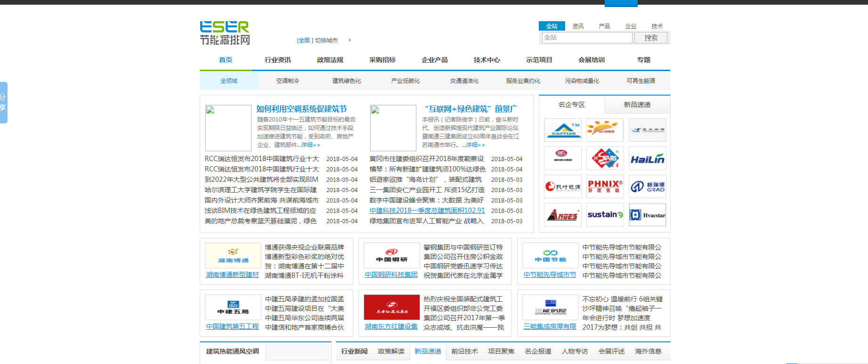
Task: Open the 湖南博通 company thumbnail
Action: [x=233, y=255]
